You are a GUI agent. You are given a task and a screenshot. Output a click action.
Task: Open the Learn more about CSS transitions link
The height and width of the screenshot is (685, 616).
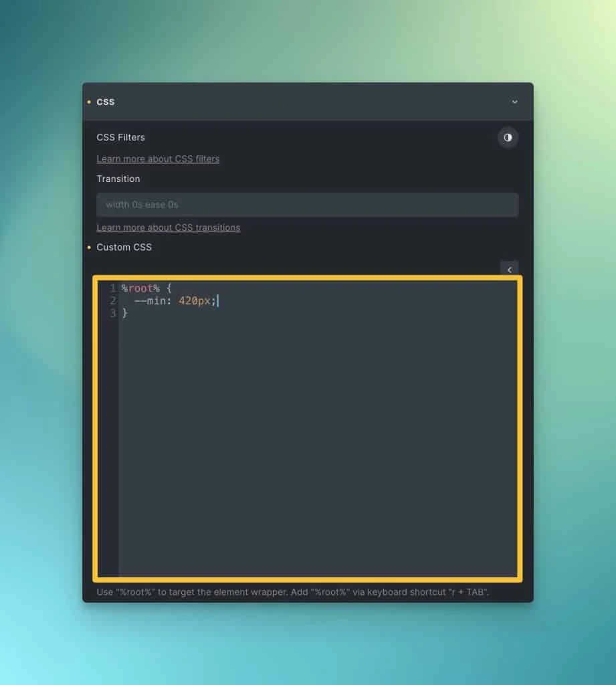click(x=168, y=227)
